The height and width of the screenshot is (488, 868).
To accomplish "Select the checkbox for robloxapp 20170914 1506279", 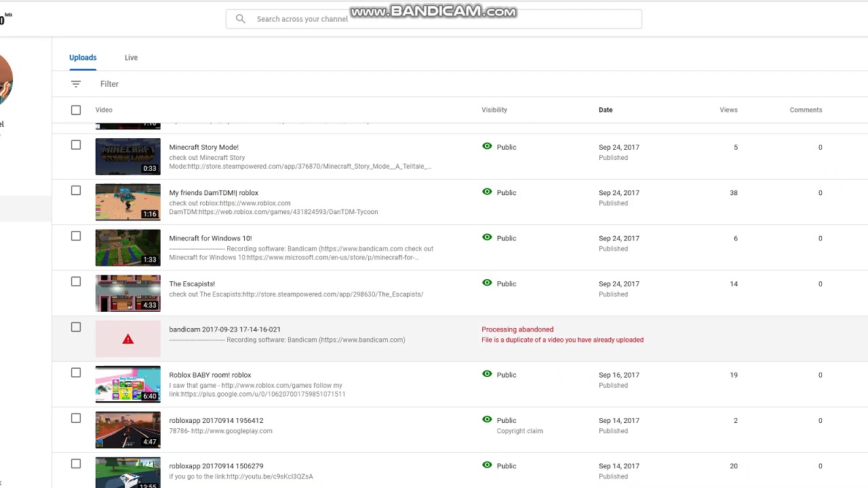I will click(76, 464).
